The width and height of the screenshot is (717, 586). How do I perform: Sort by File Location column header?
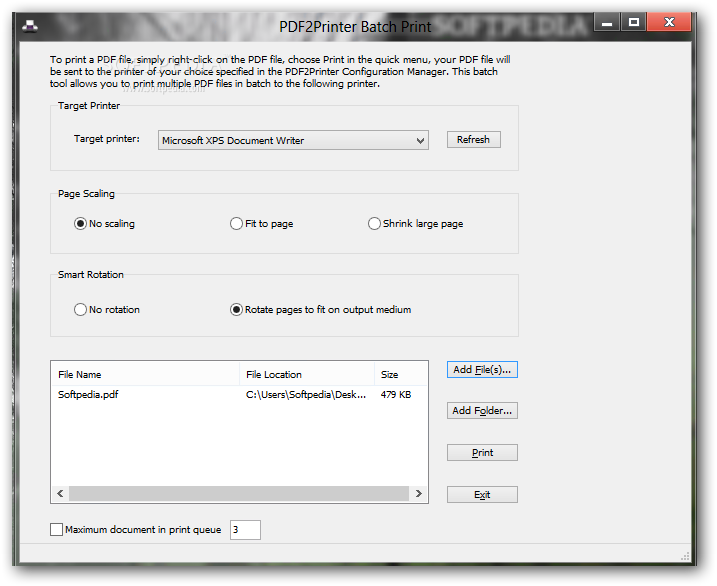coord(307,374)
